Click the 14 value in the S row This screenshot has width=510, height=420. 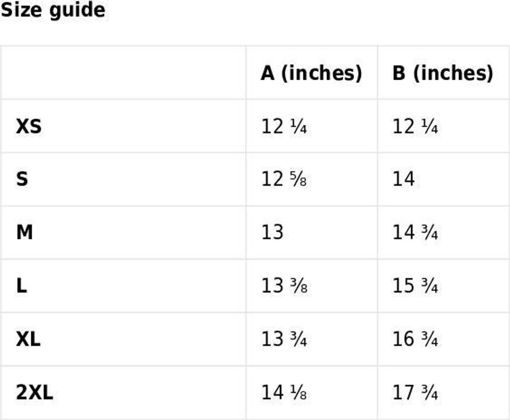(403, 180)
